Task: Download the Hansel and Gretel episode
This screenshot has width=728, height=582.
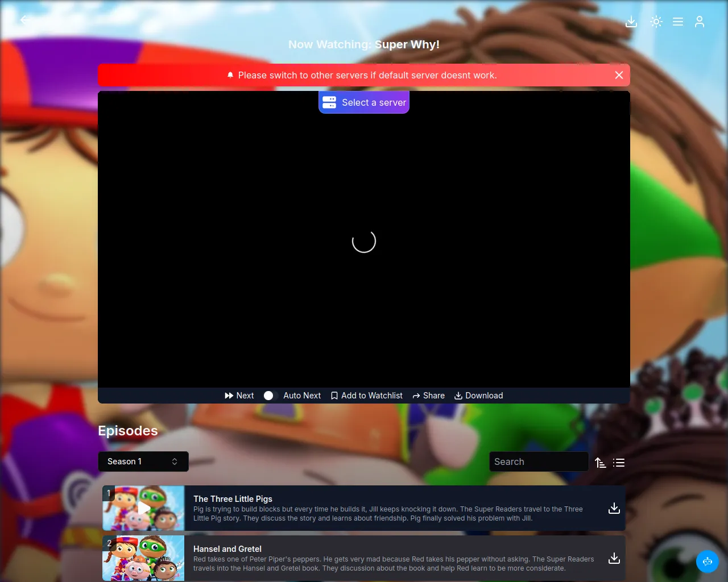Action: click(x=614, y=558)
